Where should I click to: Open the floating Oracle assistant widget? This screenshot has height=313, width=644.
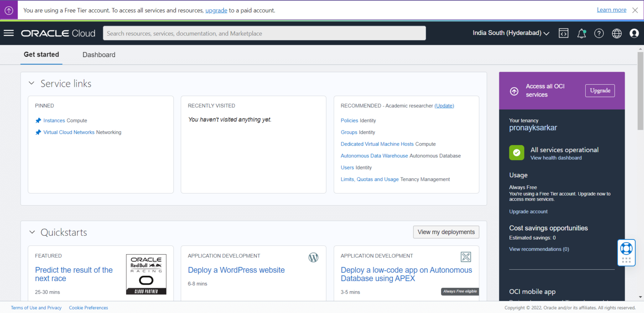(626, 252)
